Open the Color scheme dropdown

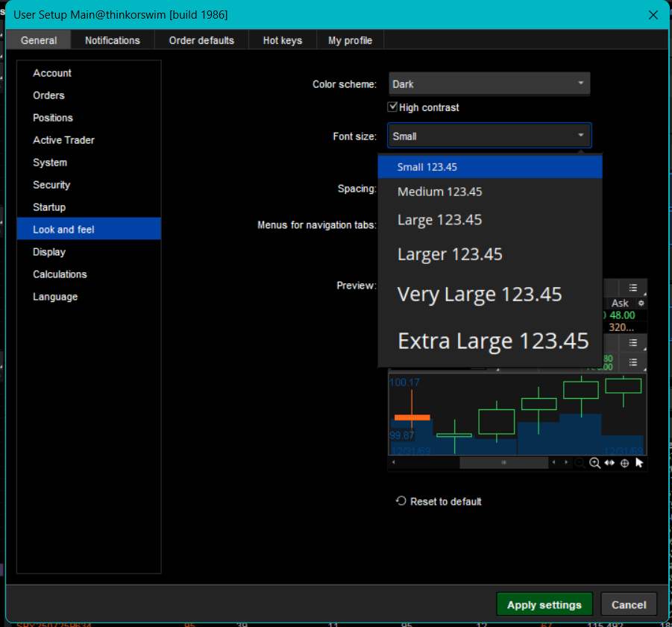coord(489,84)
